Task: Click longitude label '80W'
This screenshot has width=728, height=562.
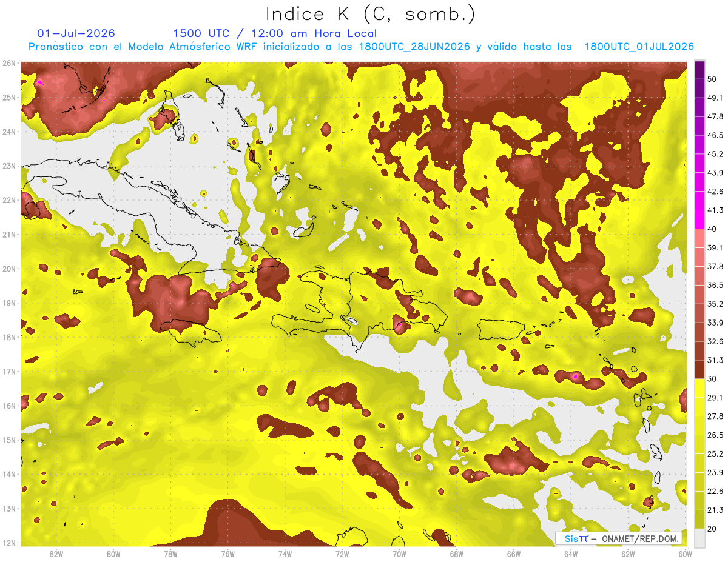Action: coord(113,554)
